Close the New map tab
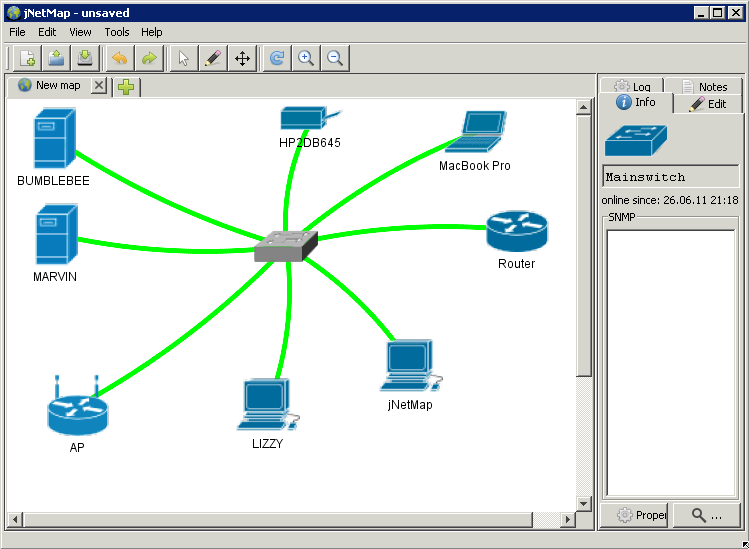The width and height of the screenshot is (749, 549). (x=98, y=86)
